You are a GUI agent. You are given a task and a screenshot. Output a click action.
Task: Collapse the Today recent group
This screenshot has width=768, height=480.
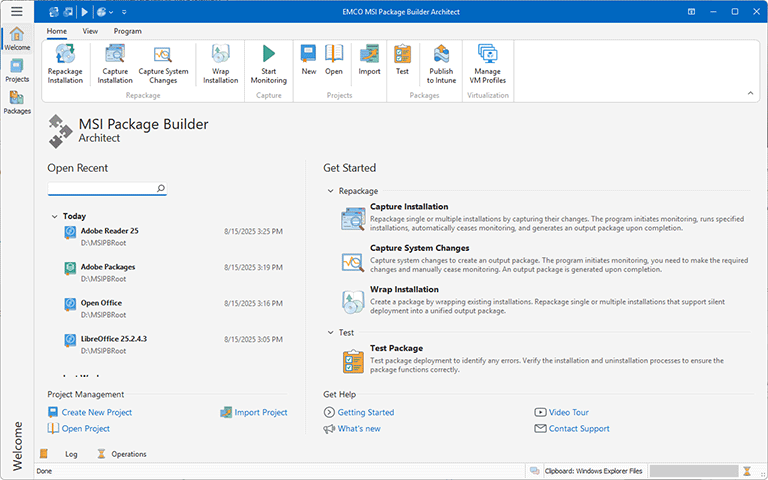54,216
